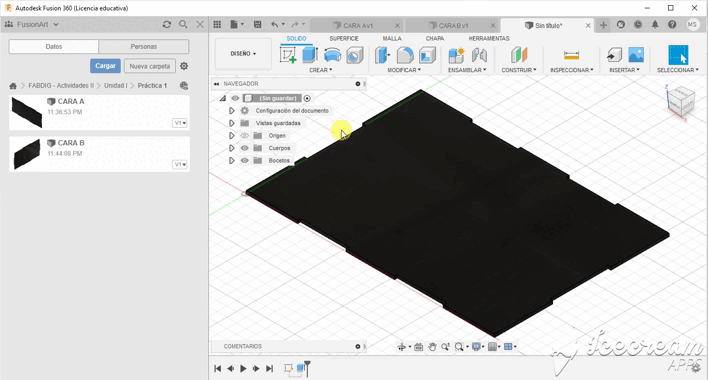Show the Origen folder via eye icon
Screen dimensions: 708x380
(244, 135)
